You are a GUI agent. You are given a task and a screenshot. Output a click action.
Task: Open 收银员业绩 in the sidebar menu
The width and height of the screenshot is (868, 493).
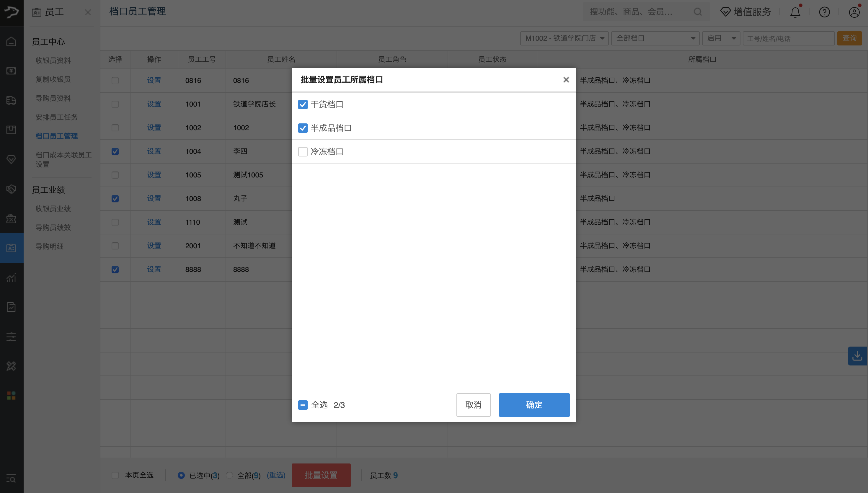[x=53, y=209]
